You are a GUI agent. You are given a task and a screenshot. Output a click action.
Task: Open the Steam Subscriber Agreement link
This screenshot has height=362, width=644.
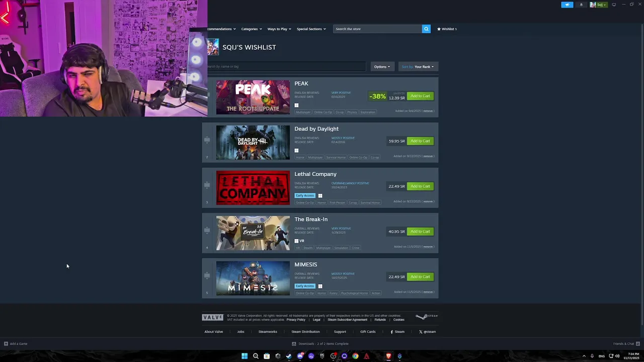(347, 320)
